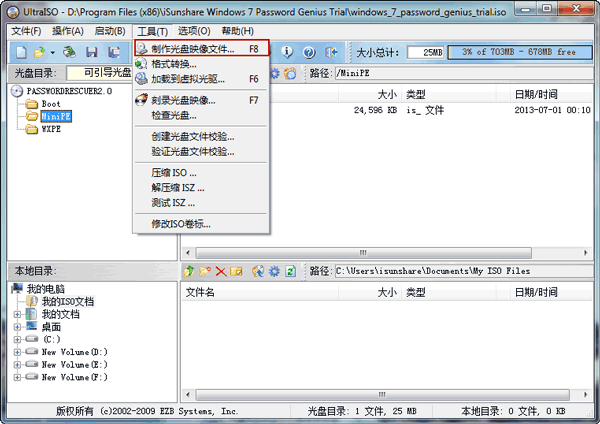
Task: Click the upper 路径 /MiniPE path field
Action: tap(464, 73)
